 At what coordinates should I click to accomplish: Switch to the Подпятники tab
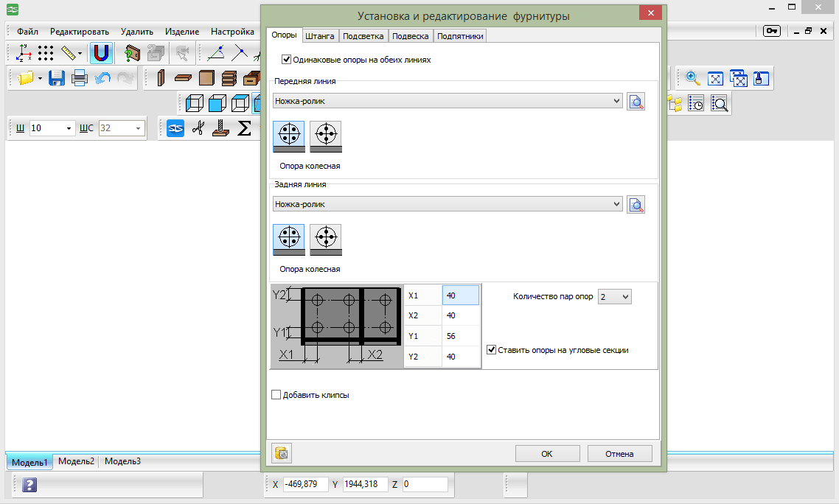(460, 36)
